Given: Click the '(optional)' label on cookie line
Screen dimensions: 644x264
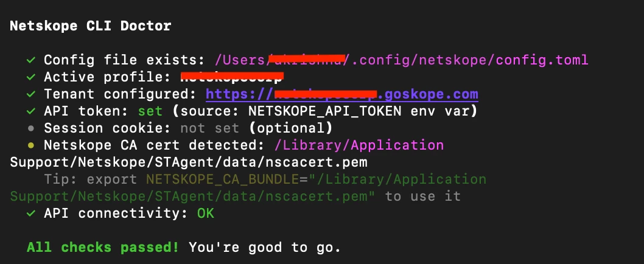Looking at the screenshot, I should point(291,128).
